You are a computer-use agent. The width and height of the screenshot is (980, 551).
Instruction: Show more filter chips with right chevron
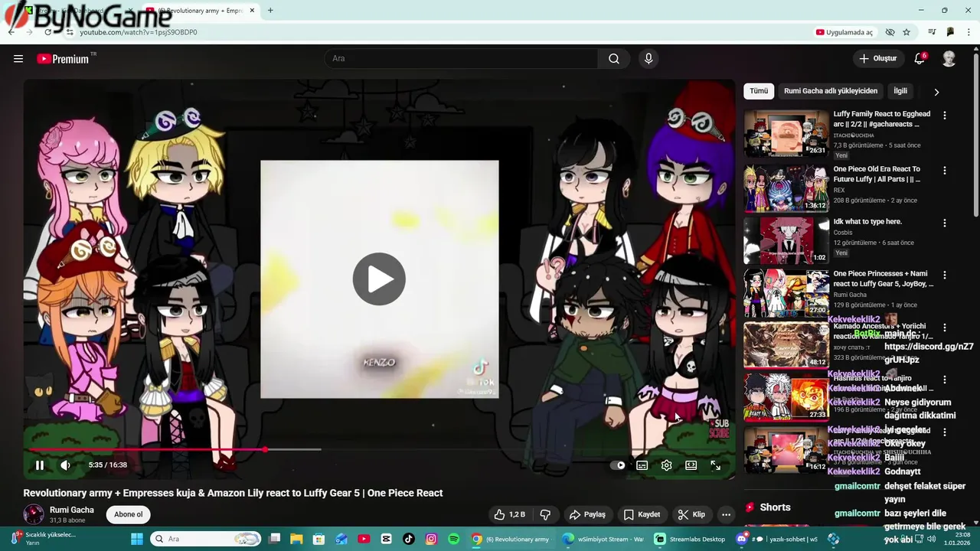point(936,92)
